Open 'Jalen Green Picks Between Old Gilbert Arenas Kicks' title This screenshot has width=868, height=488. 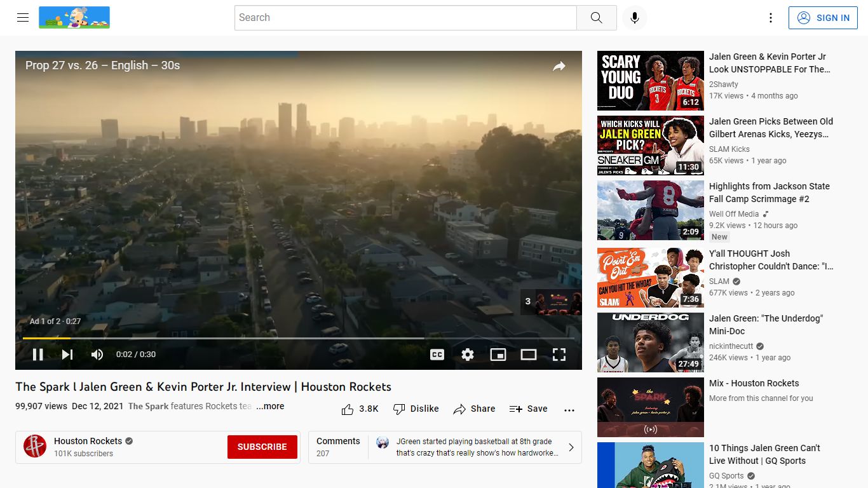[x=771, y=128]
